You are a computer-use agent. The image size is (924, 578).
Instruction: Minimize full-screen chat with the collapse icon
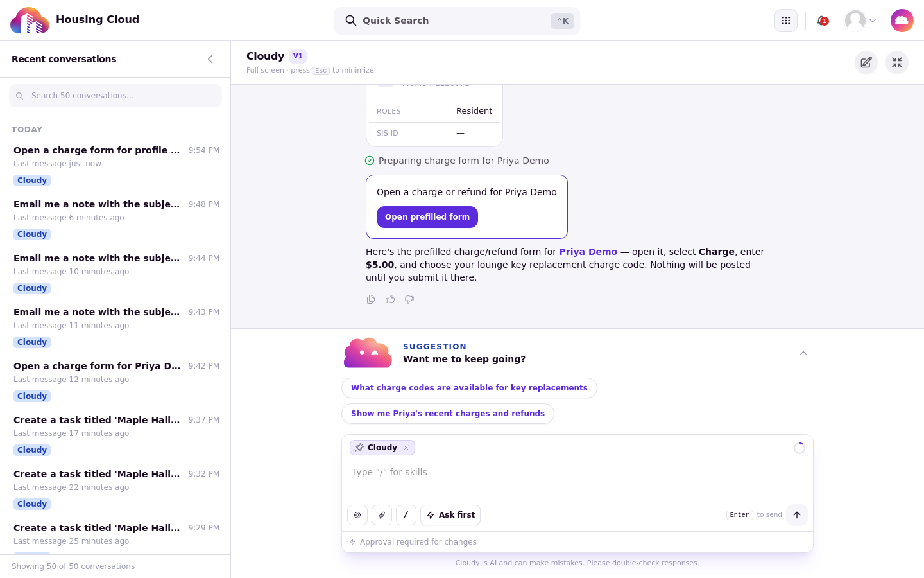coord(897,62)
